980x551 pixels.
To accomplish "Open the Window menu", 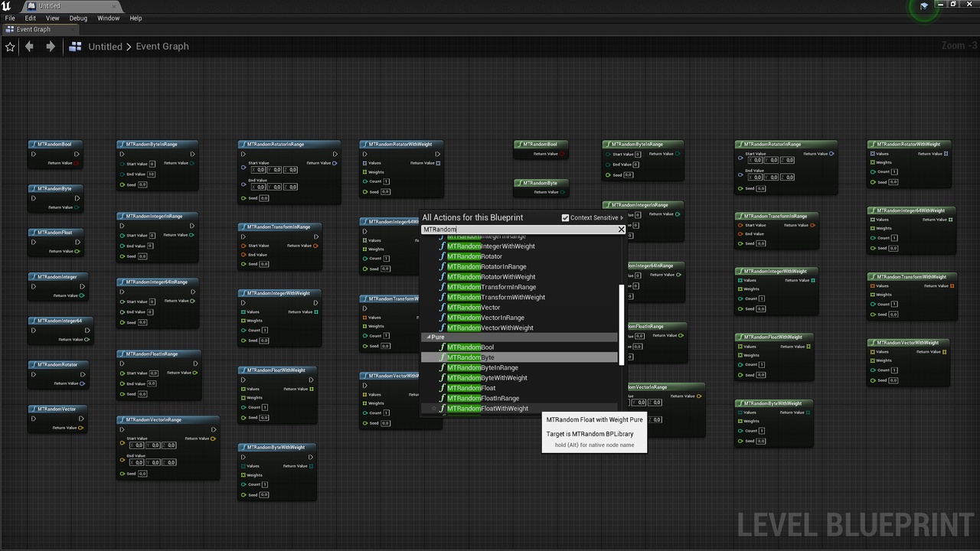I will point(109,18).
